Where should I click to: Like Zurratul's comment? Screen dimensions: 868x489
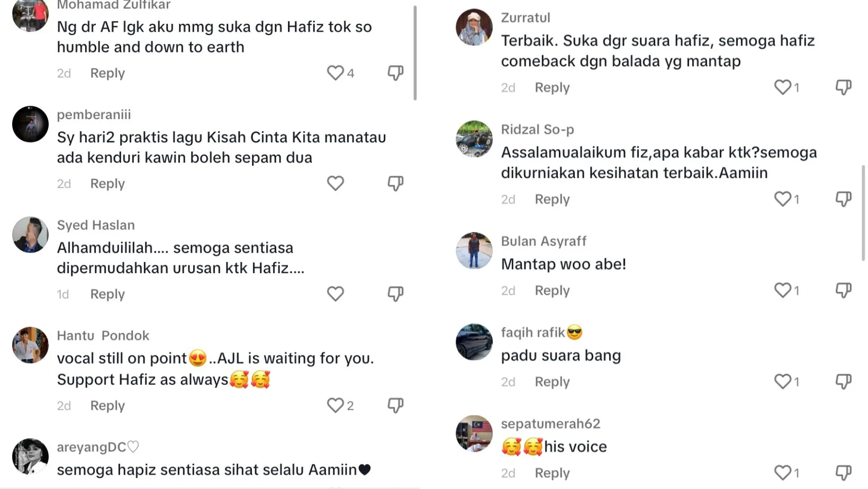click(x=782, y=87)
